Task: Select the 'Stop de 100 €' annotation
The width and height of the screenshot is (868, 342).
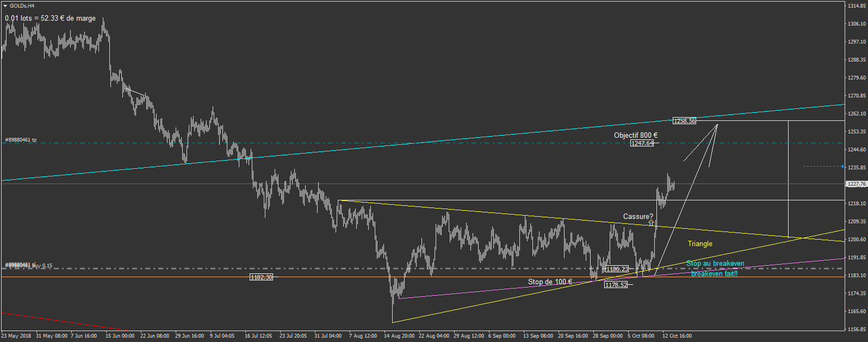Action: (x=550, y=282)
